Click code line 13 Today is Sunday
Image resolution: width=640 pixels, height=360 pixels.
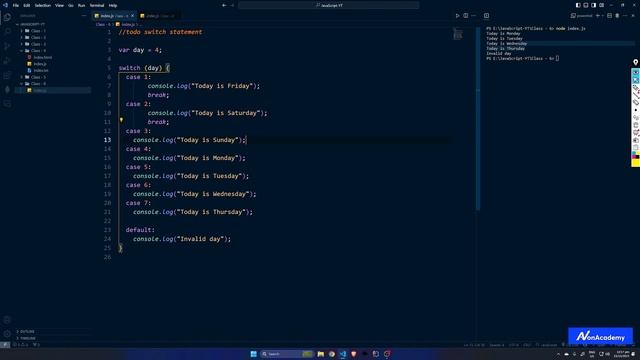tap(190, 140)
